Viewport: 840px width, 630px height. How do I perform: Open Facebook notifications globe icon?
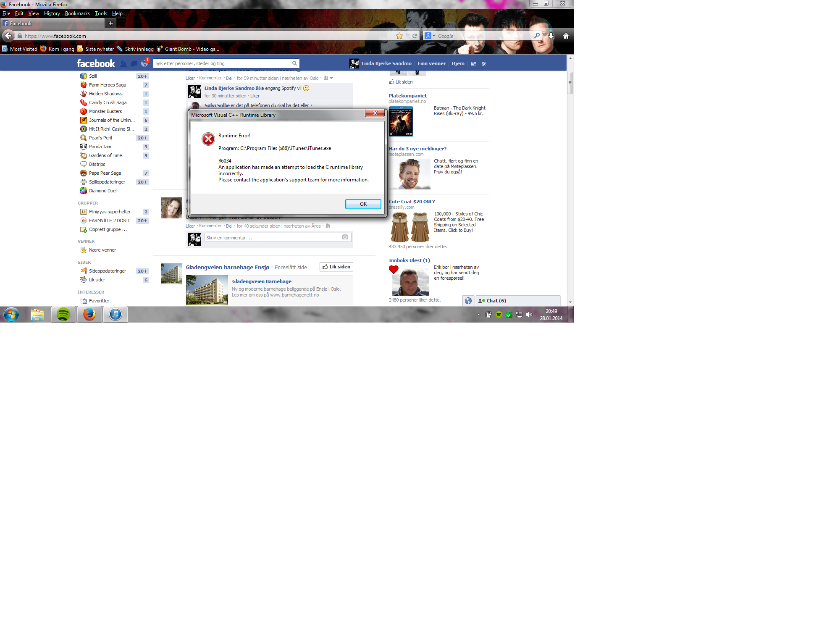point(144,64)
